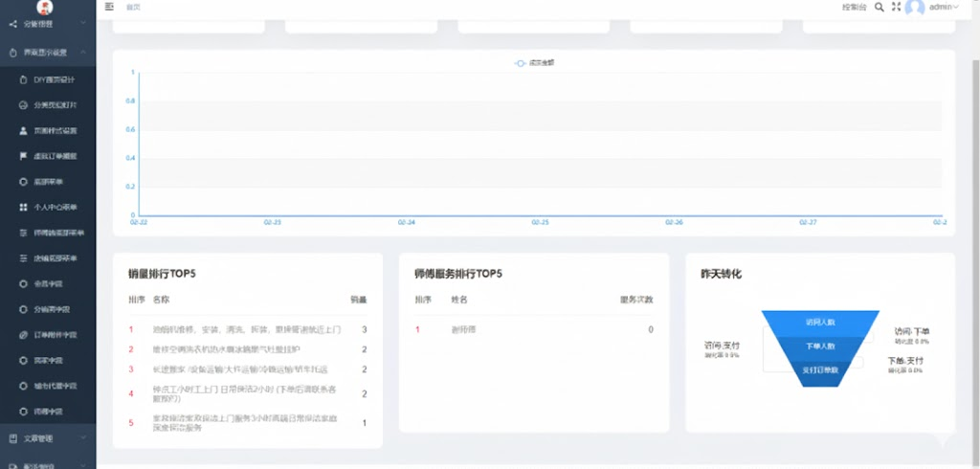The height and width of the screenshot is (469, 980).
Task: Open 分销商中心 sidebar item
Action: [x=48, y=309]
